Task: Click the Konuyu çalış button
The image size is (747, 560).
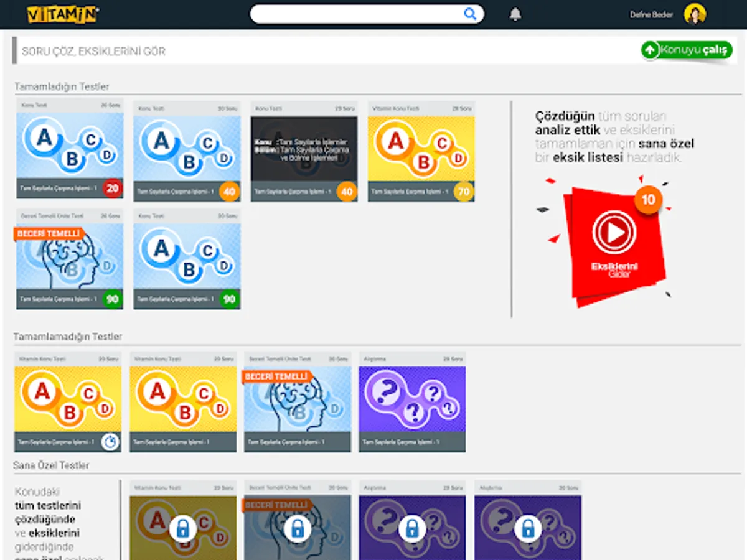Action: (x=687, y=50)
